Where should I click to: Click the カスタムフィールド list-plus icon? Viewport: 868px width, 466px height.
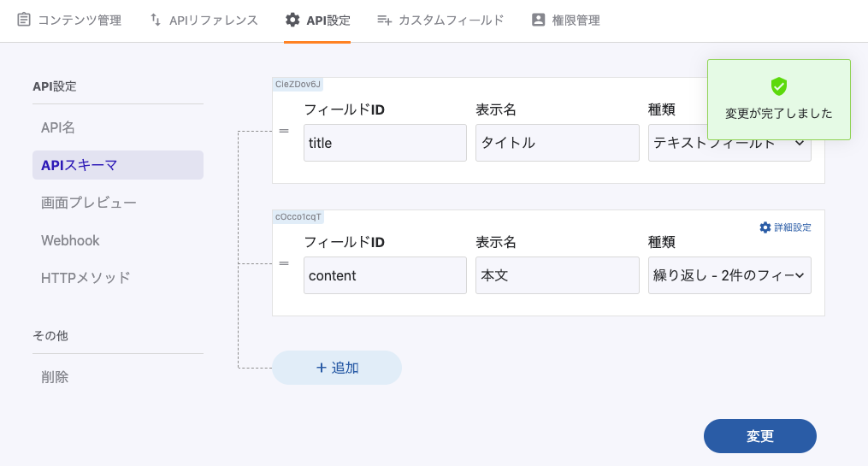[385, 20]
